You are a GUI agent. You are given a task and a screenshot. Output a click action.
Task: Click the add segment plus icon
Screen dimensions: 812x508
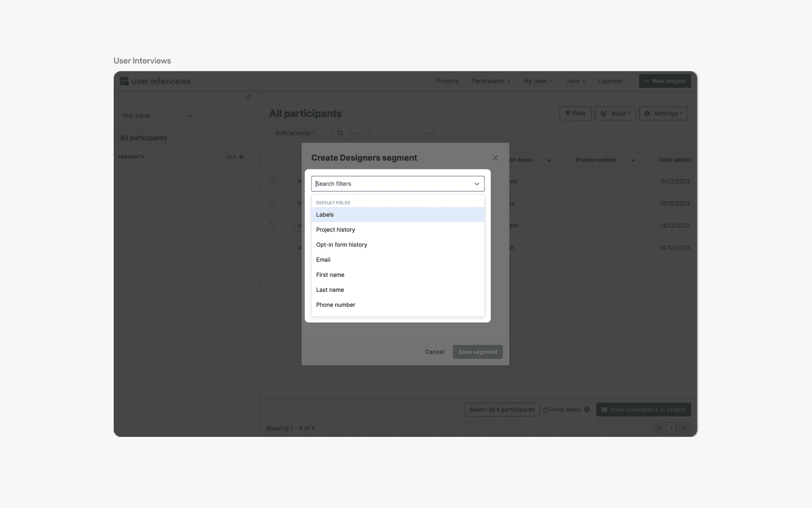[x=241, y=157]
